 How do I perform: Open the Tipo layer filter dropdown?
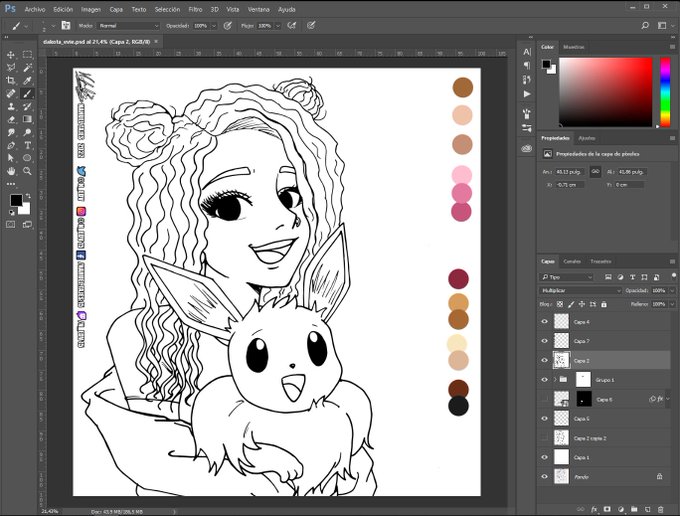tap(566, 277)
